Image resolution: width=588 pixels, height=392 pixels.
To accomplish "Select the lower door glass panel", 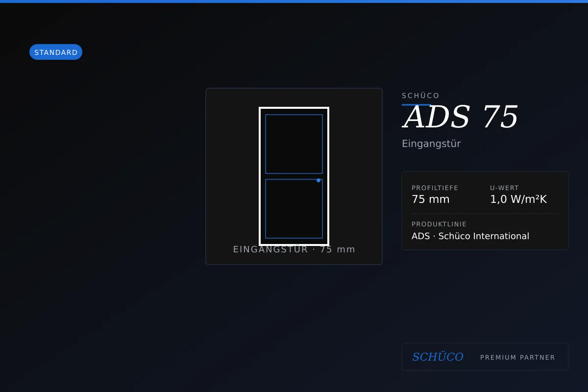I will [294, 209].
